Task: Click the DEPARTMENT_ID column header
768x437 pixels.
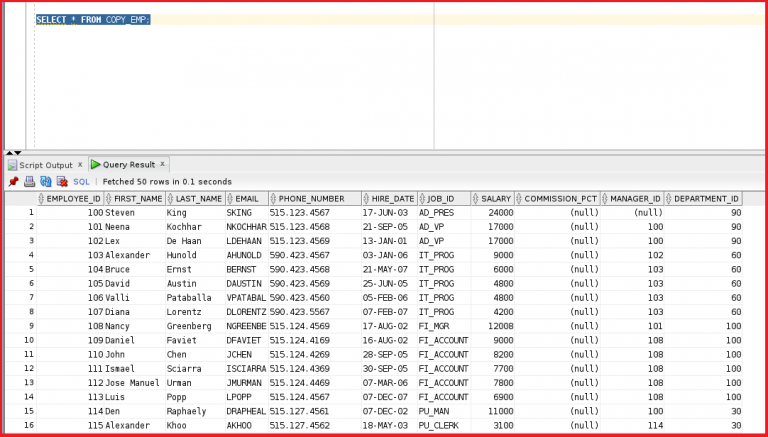Action: [x=703, y=199]
